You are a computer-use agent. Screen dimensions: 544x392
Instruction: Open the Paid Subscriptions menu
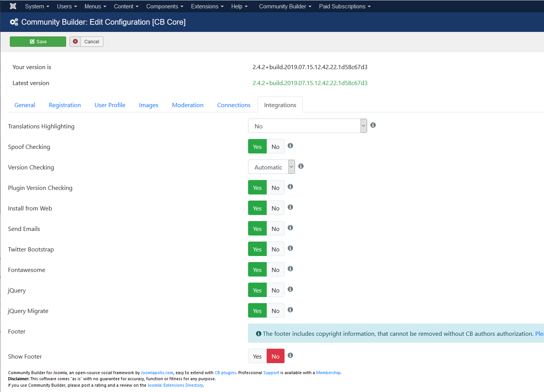click(x=345, y=6)
